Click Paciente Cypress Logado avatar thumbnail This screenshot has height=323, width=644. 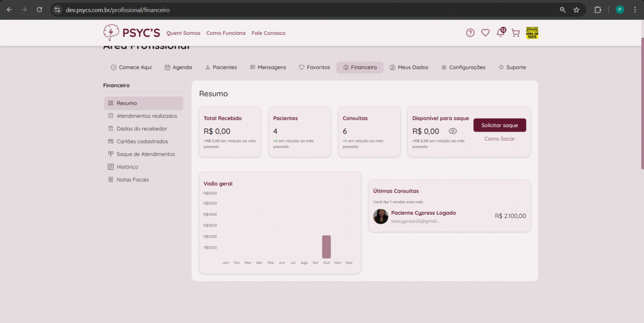click(x=380, y=217)
